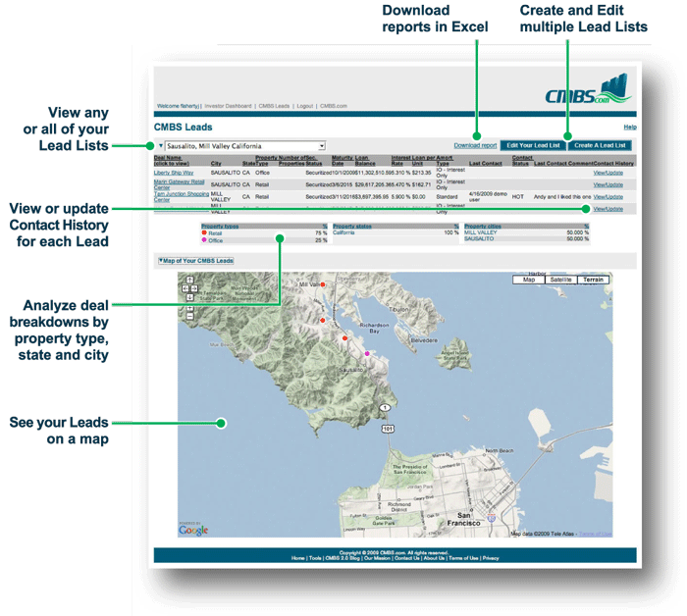Click the Highway 101 shield on map
Image resolution: width=687 pixels, height=616 pixels.
coord(388,429)
